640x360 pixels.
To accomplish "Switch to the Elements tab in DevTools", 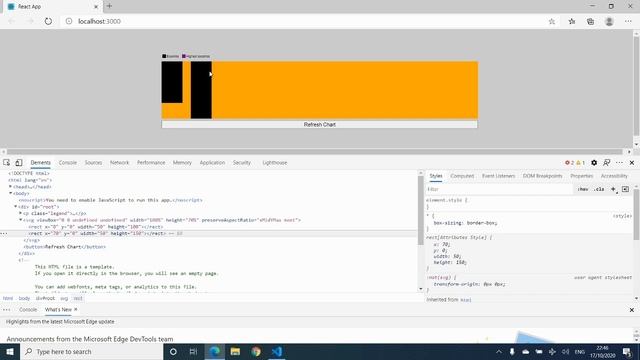I will (x=40, y=162).
